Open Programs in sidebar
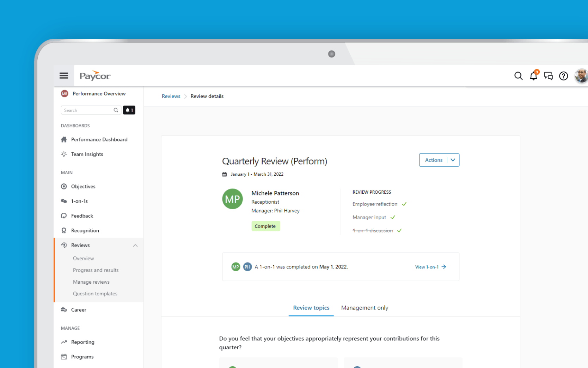Screen dimensions: 588x368 click(82, 357)
